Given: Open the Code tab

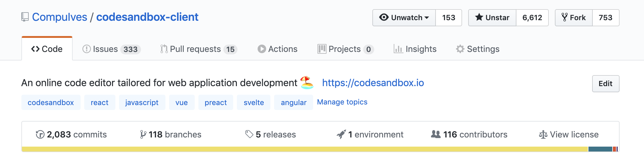Looking at the screenshot, I should 47,49.
